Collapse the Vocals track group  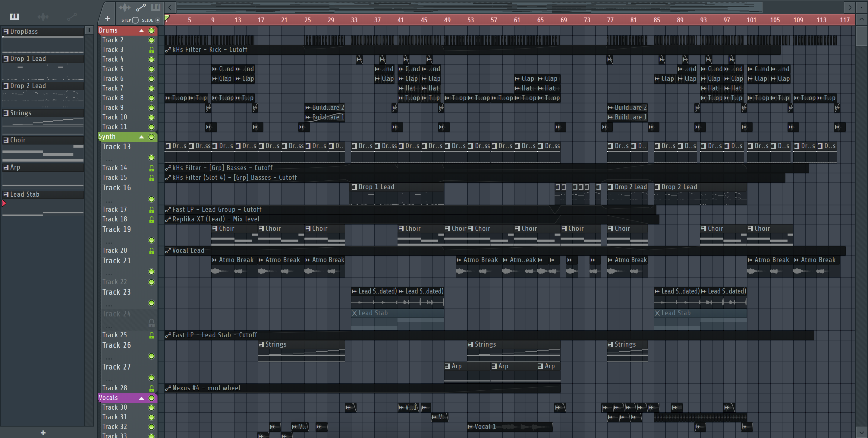point(142,398)
